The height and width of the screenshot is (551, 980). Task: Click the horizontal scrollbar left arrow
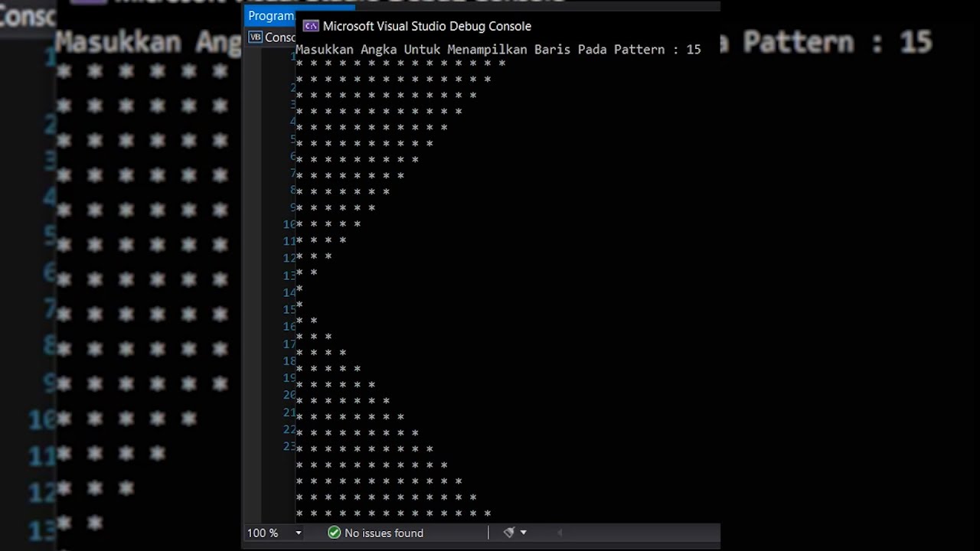[560, 533]
